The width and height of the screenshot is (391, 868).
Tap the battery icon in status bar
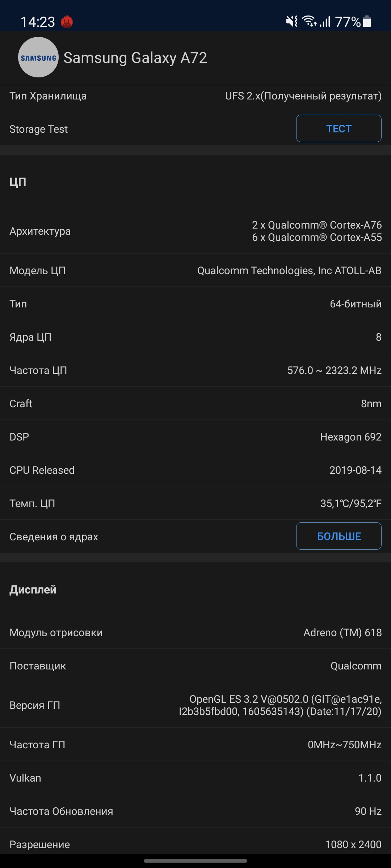(367, 21)
